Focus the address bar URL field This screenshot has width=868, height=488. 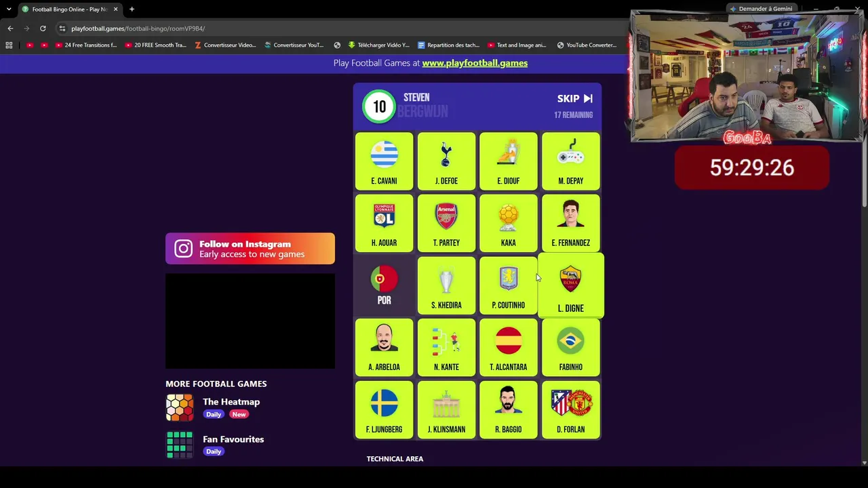click(339, 28)
